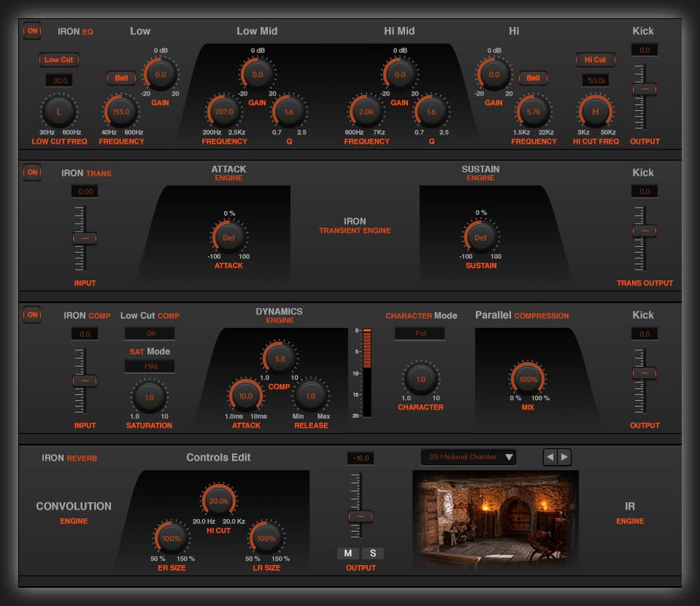
Task: Click the Hi Mid Q knob
Action: click(x=431, y=112)
